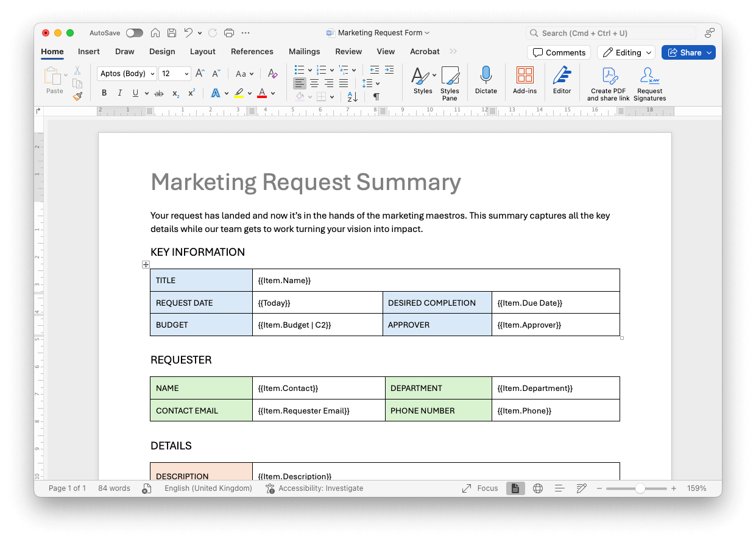This screenshot has width=756, height=542.
Task: Open the References tab
Action: [252, 52]
